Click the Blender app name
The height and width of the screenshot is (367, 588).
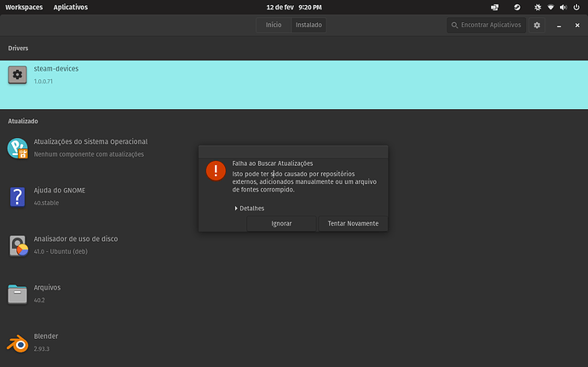pyautogui.click(x=46, y=336)
